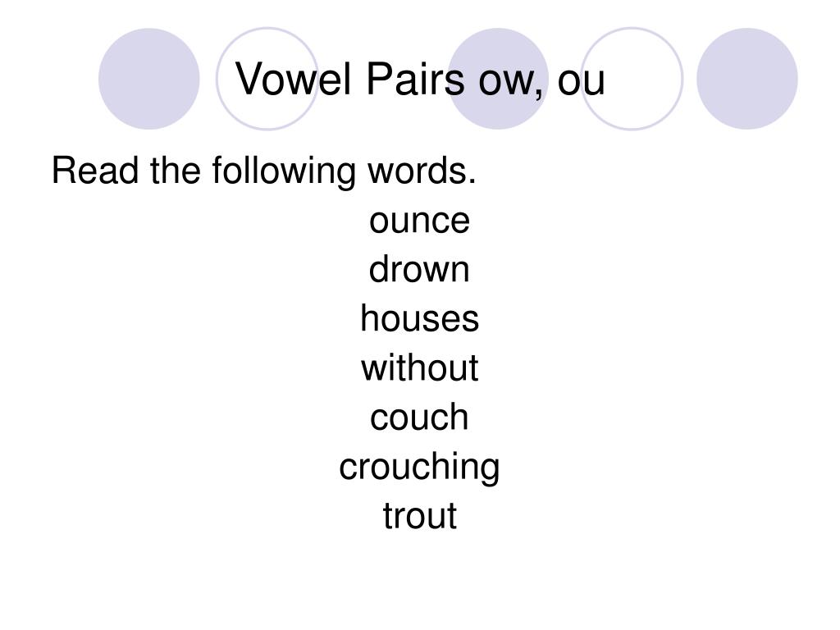
Task: Click the last filled lavender circle
Action: click(x=747, y=79)
